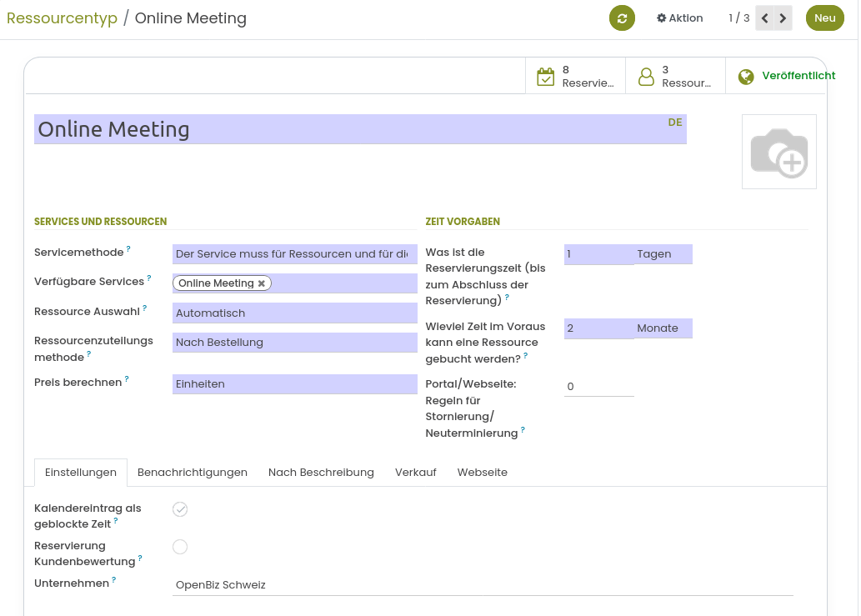Switch to the Verkauf tab
This screenshot has width=861, height=616.
point(415,473)
